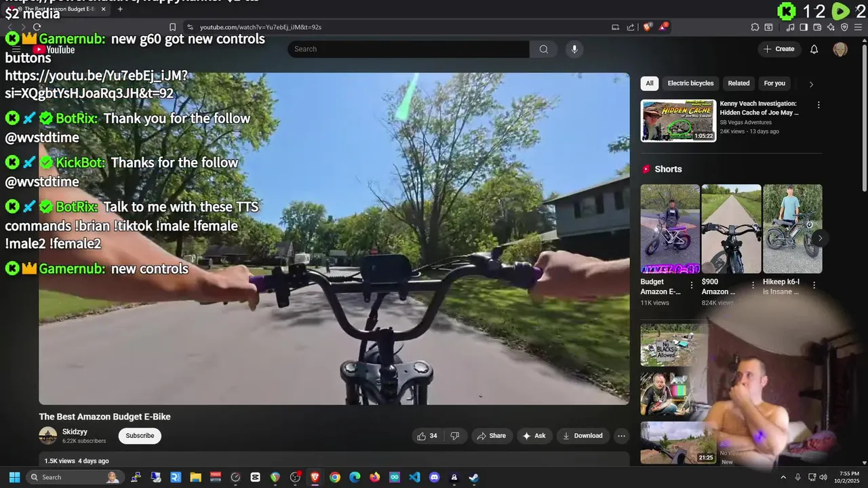The width and height of the screenshot is (868, 488).
Task: Open the media playlist music note icon
Action: point(791,27)
